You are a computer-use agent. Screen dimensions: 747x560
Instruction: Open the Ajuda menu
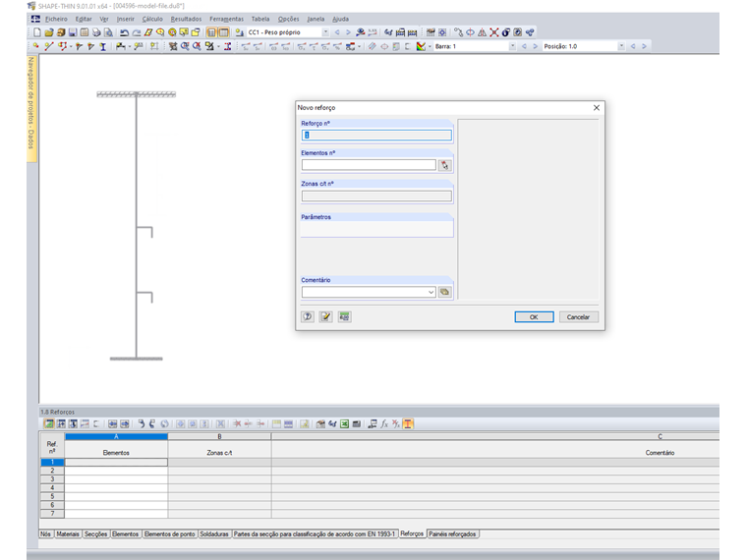[340, 19]
